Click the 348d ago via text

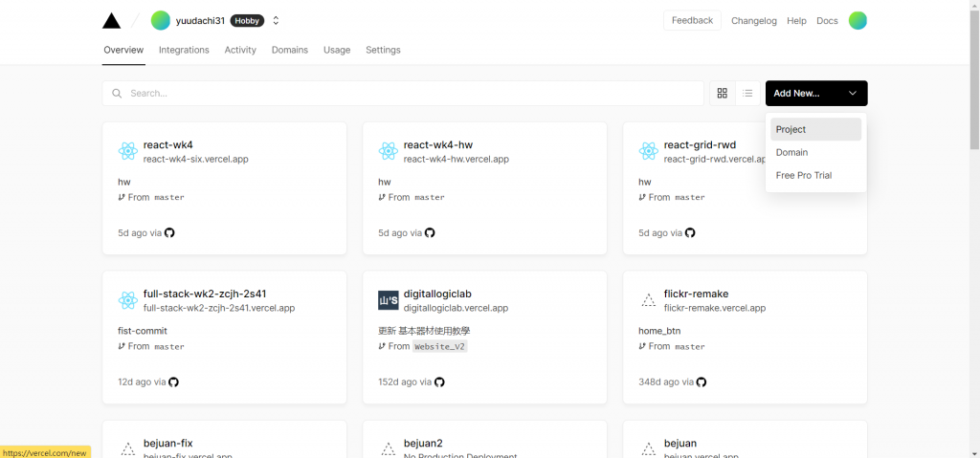pyautogui.click(x=666, y=382)
